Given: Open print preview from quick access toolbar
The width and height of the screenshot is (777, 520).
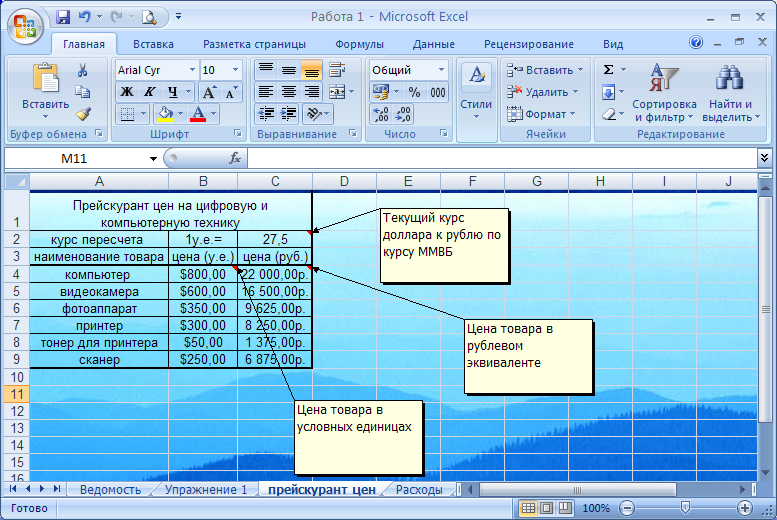Looking at the screenshot, I should [x=149, y=17].
